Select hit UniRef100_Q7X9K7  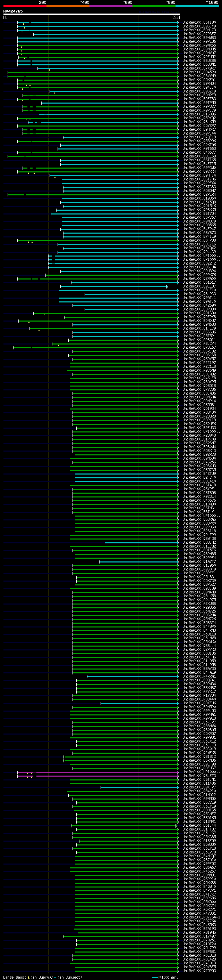(x=199, y=68)
